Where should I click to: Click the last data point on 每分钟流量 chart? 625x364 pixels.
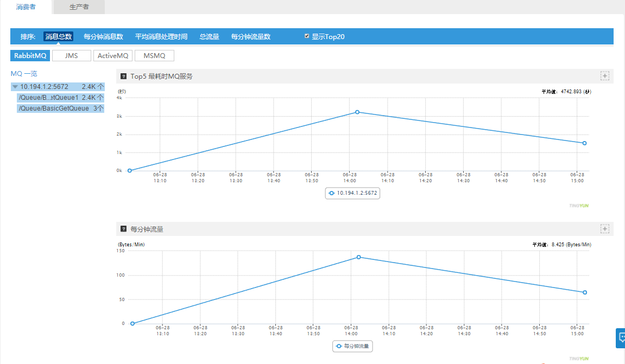(x=585, y=292)
